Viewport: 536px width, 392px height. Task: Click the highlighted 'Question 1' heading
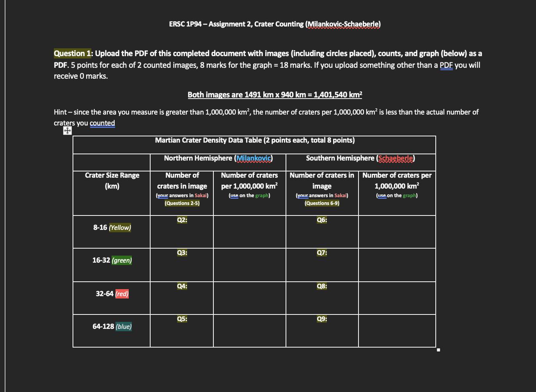point(73,53)
